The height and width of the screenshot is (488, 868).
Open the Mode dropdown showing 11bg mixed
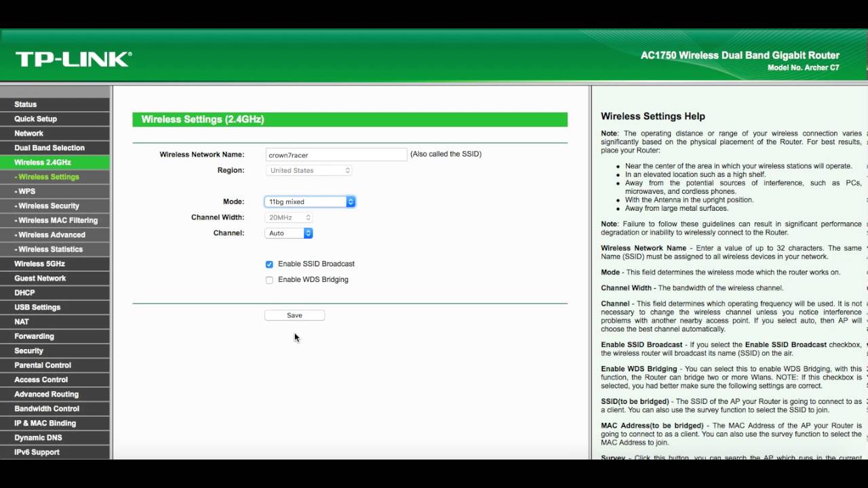[309, 201]
